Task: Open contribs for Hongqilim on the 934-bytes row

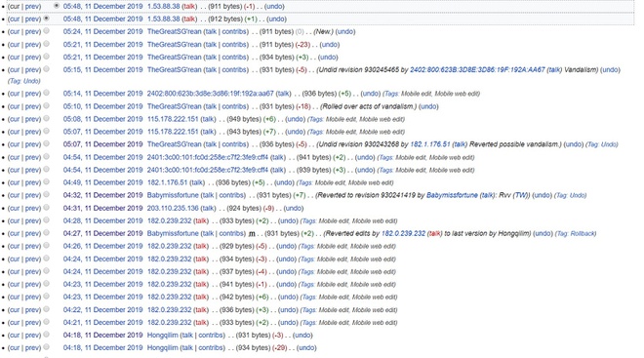Action: [x=211, y=348]
